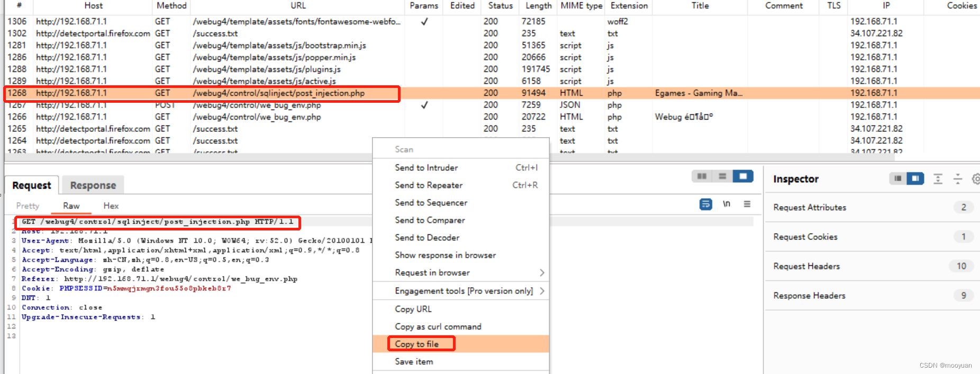Select history row 1306 fontawesome-webfont request
Viewport: 980px width, 374px height.
(x=492, y=21)
